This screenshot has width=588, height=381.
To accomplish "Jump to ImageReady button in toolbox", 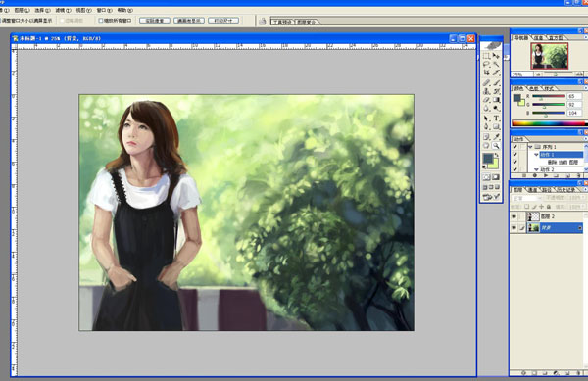I will pos(491,196).
